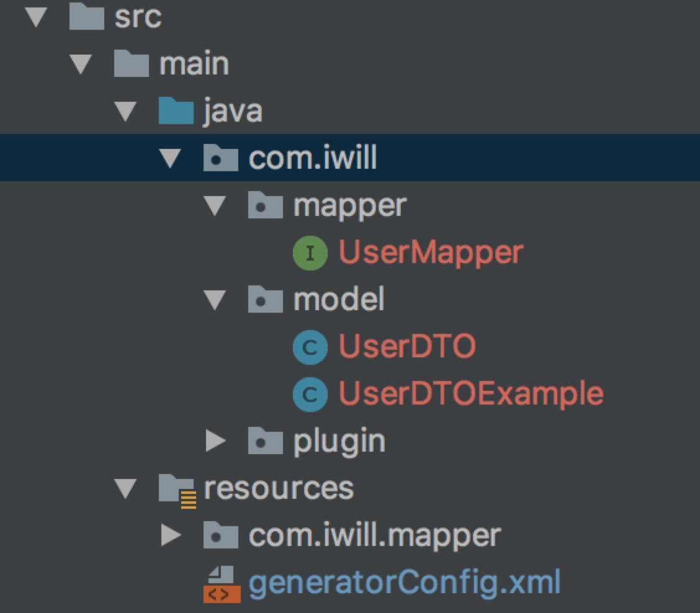Image resolution: width=700 pixels, height=613 pixels.
Task: Click the plugin package icon
Action: pos(266,441)
